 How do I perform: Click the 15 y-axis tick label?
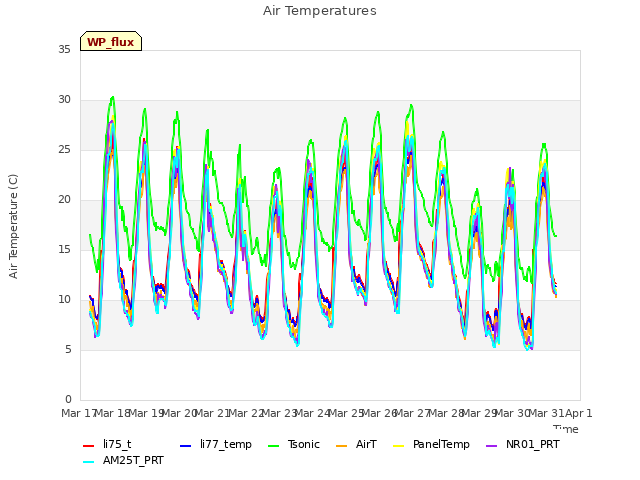point(64,249)
